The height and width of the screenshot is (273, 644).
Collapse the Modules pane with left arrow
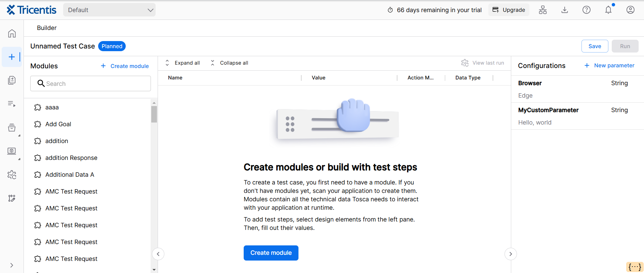pyautogui.click(x=158, y=254)
